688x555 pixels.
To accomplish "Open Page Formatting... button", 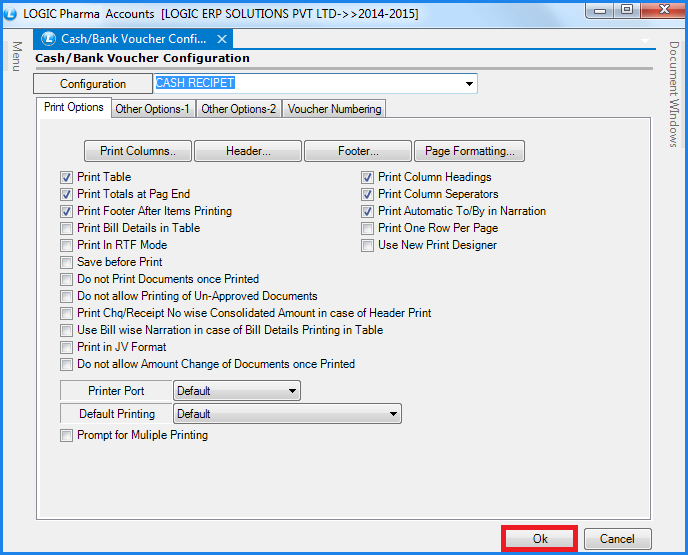I will click(469, 151).
